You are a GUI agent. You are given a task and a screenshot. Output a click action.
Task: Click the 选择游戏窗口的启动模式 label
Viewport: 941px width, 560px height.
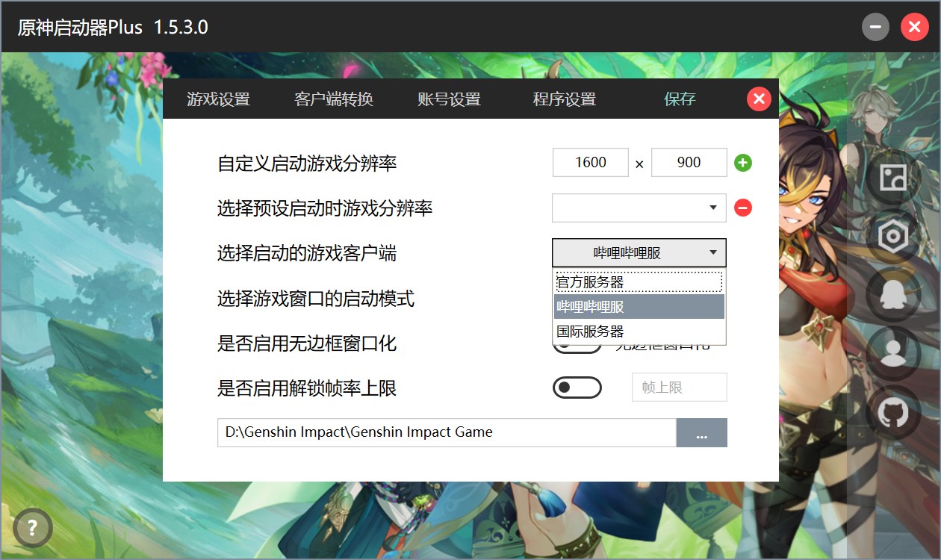(x=316, y=299)
